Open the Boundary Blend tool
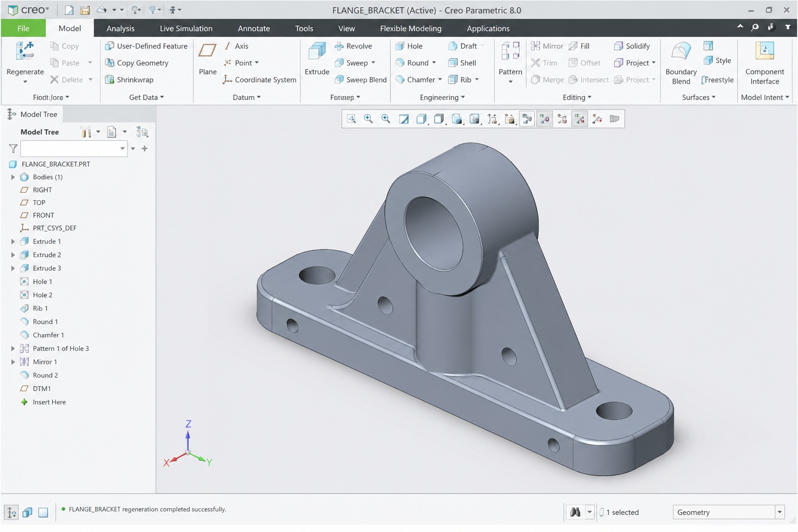 (681, 63)
